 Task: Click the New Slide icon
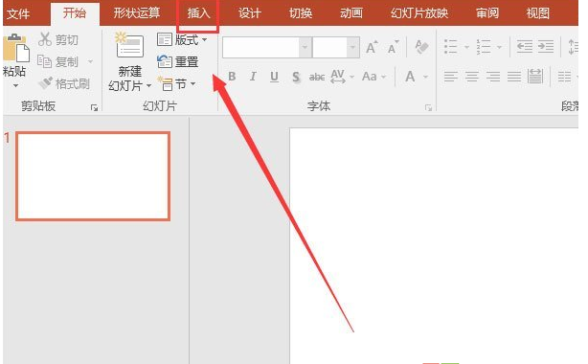point(129,45)
